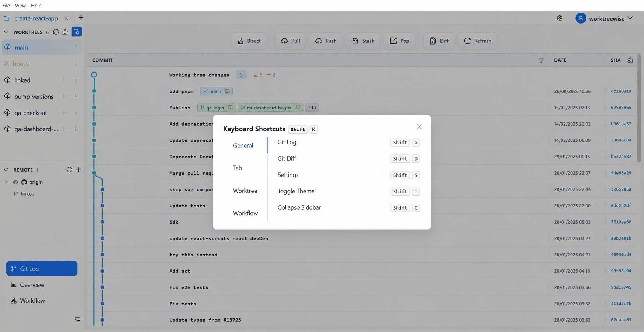
Task: Click the Bisect button
Action: point(249,41)
